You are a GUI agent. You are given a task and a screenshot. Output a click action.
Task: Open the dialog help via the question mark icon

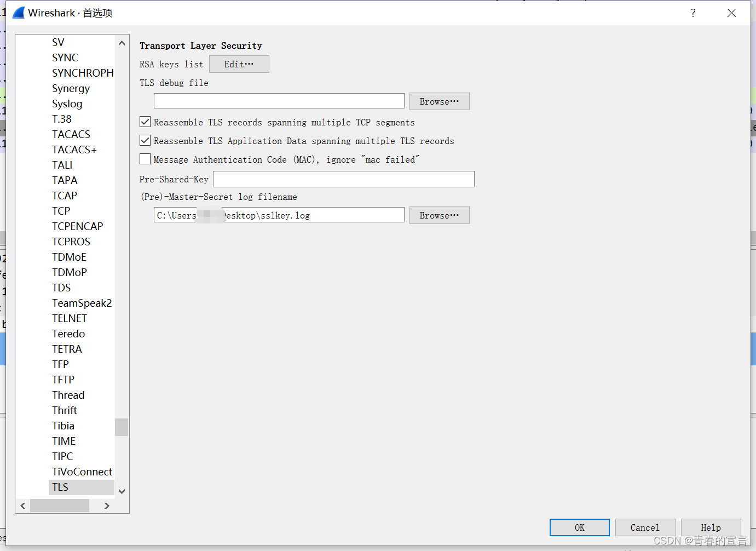[692, 13]
